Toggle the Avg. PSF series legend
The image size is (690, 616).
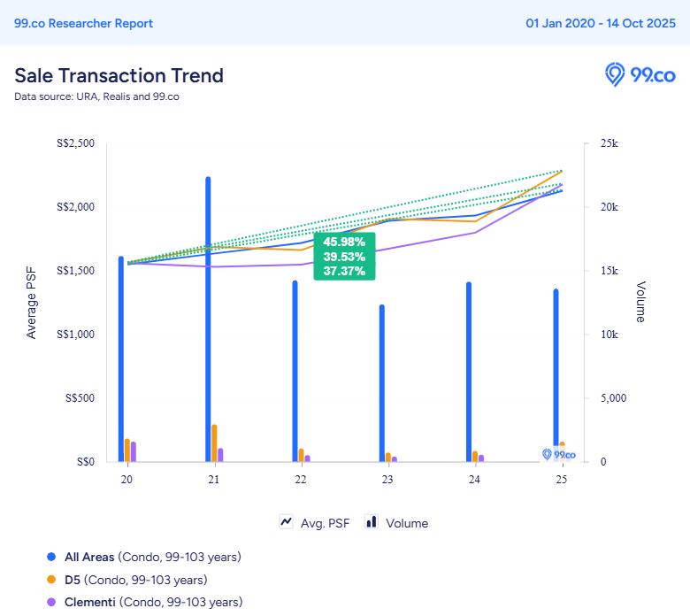tap(315, 523)
